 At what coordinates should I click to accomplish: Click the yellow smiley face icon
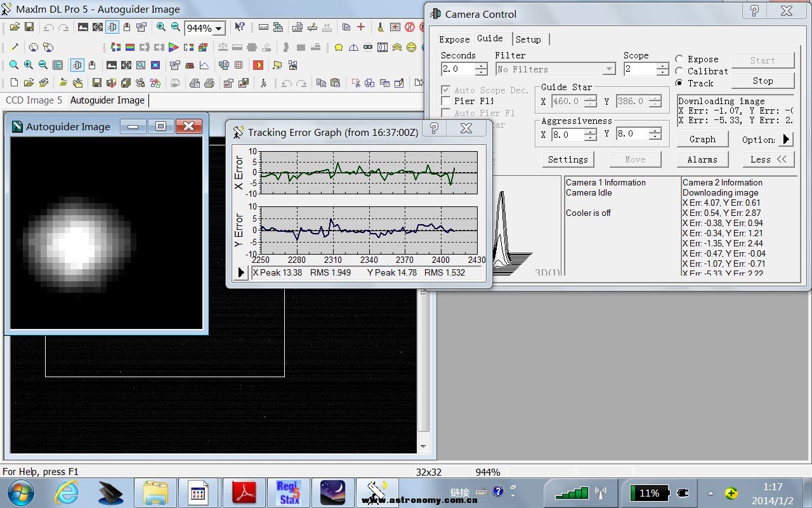tap(411, 47)
